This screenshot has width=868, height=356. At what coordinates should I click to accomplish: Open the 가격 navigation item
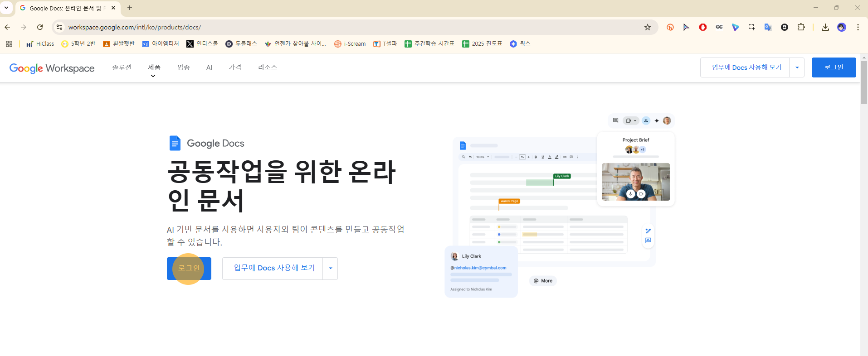point(235,67)
